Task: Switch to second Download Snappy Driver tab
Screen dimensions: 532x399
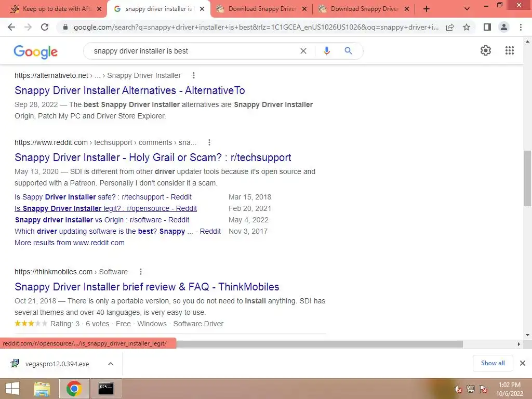Action: (364, 9)
